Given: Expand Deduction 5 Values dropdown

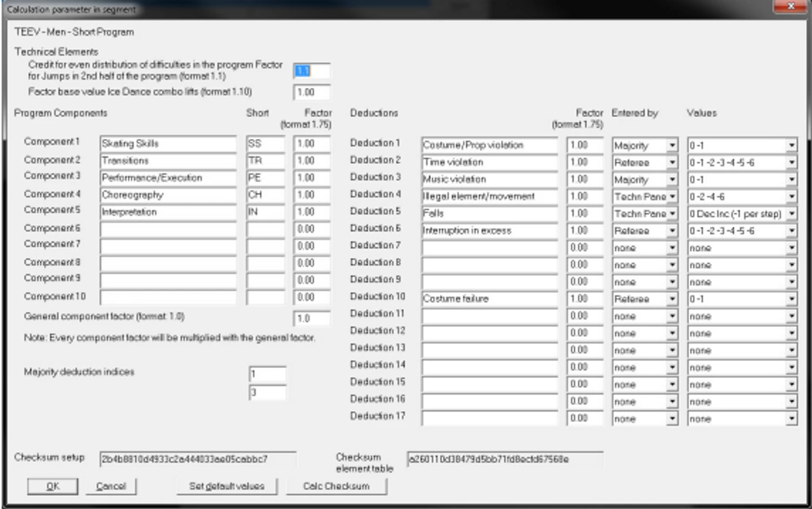Looking at the screenshot, I should tap(791, 213).
